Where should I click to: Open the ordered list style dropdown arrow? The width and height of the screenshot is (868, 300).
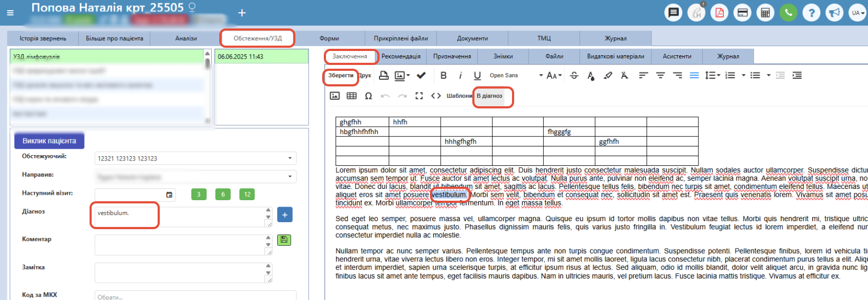coord(744,76)
